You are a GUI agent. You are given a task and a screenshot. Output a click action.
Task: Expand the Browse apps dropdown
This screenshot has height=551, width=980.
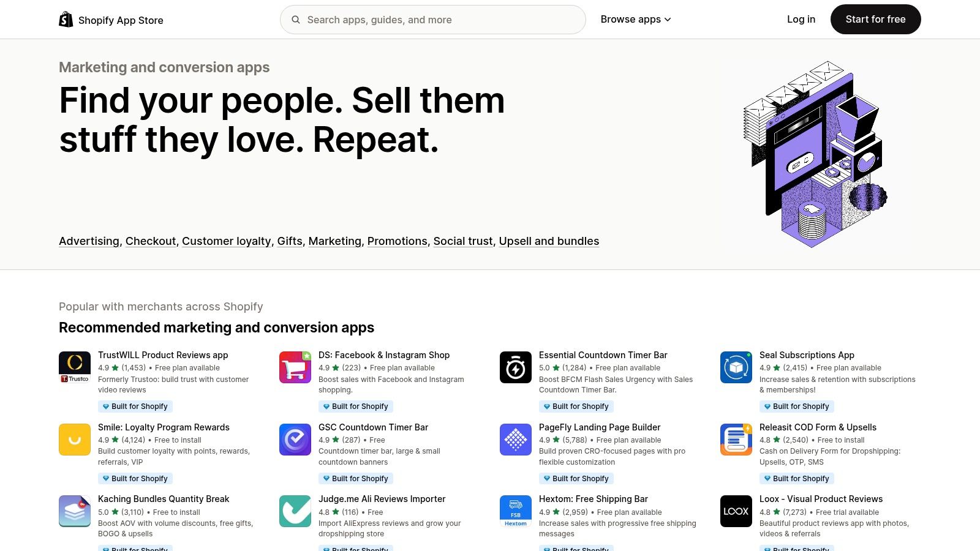click(636, 19)
